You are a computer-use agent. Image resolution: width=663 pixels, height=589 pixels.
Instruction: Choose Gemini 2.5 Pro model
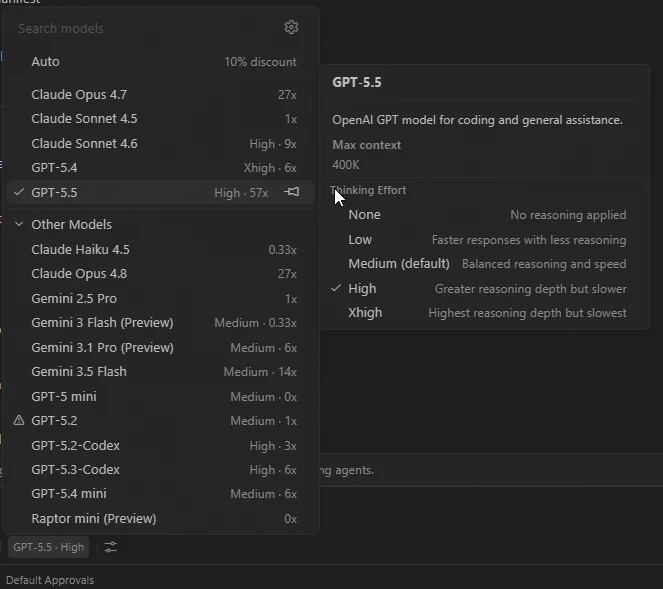tap(161, 299)
